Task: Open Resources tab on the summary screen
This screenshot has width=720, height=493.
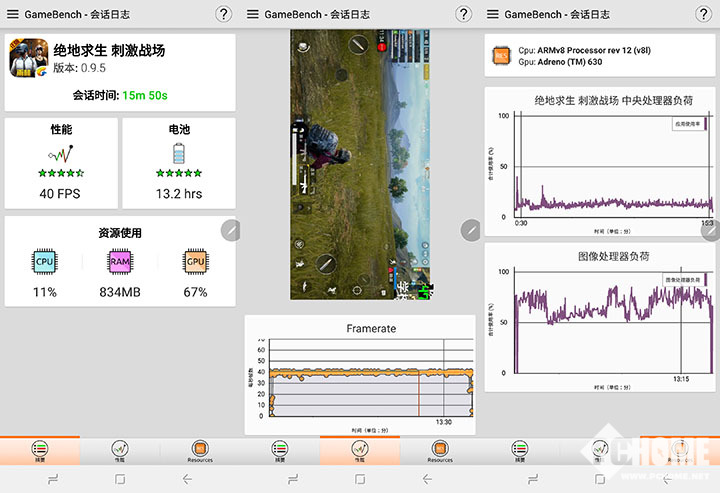Action: point(199,451)
